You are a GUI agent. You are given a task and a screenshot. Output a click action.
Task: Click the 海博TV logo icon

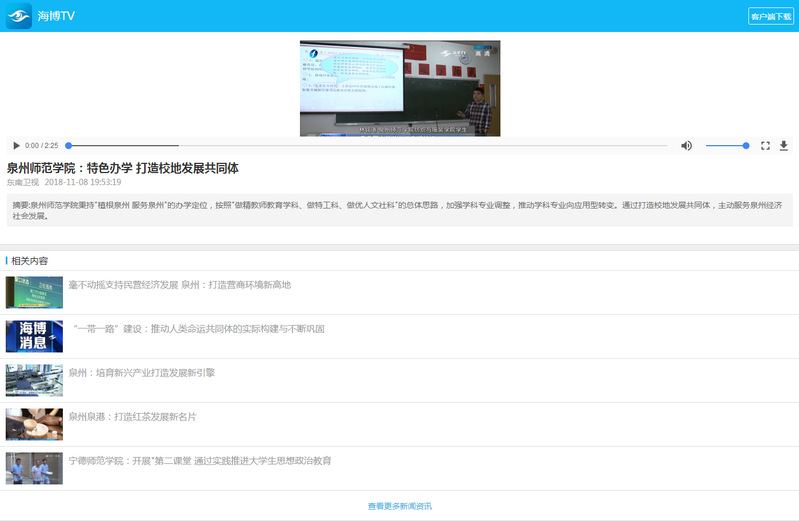click(x=19, y=16)
